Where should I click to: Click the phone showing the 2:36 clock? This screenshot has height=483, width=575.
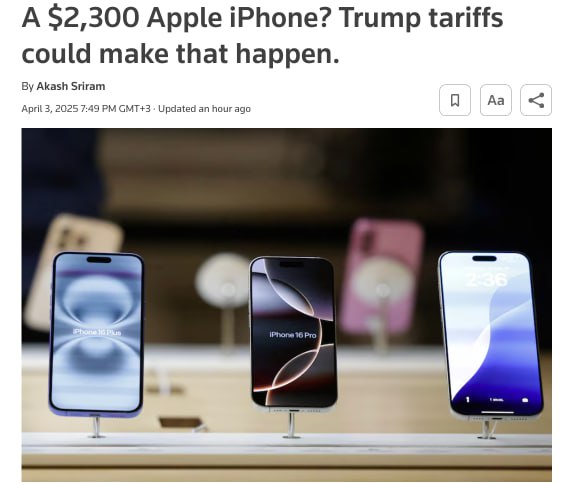click(x=490, y=334)
